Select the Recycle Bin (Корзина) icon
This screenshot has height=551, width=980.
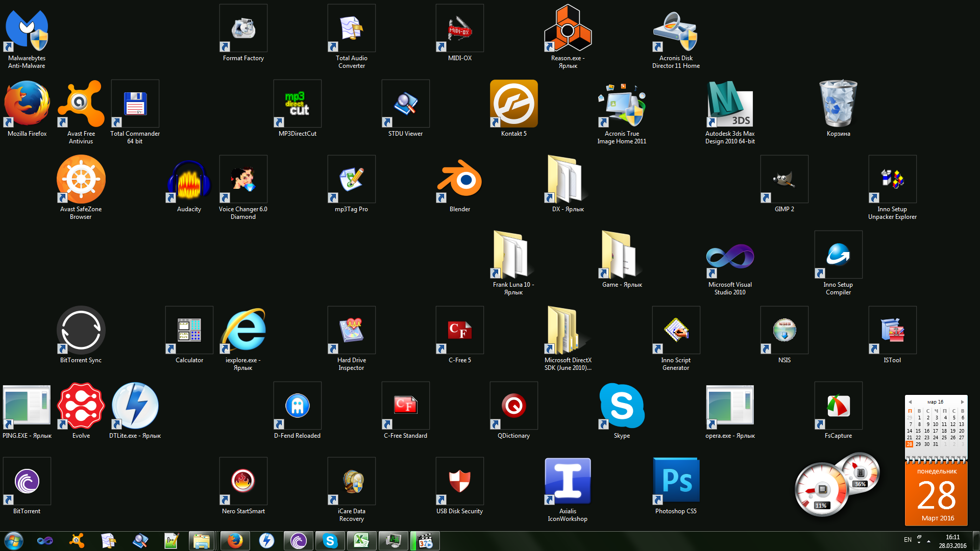tap(839, 104)
